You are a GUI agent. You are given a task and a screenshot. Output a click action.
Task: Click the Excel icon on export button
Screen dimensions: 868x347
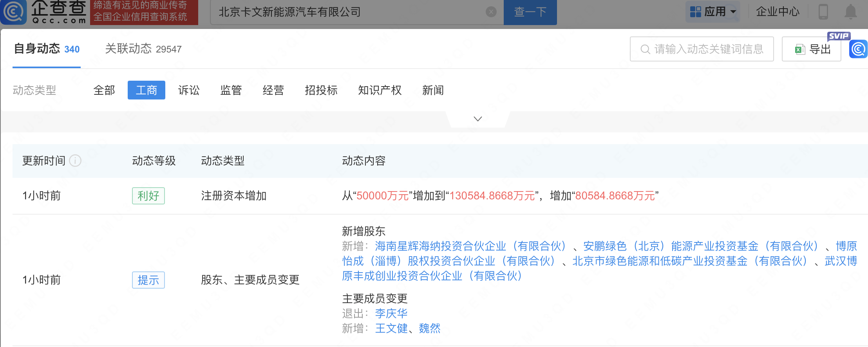click(800, 49)
